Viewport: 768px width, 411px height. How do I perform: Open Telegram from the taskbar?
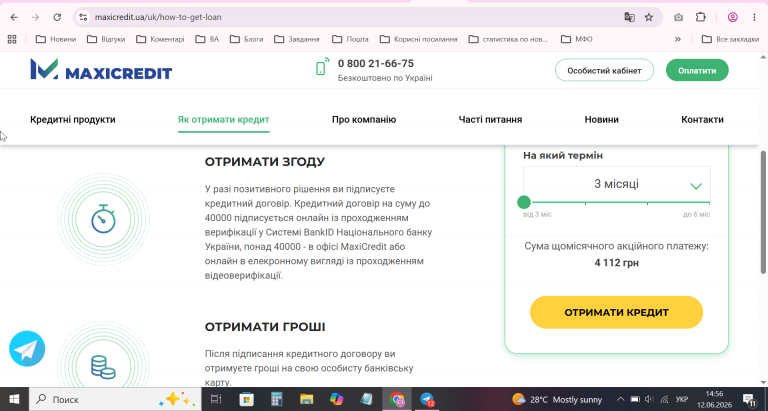coord(427,399)
